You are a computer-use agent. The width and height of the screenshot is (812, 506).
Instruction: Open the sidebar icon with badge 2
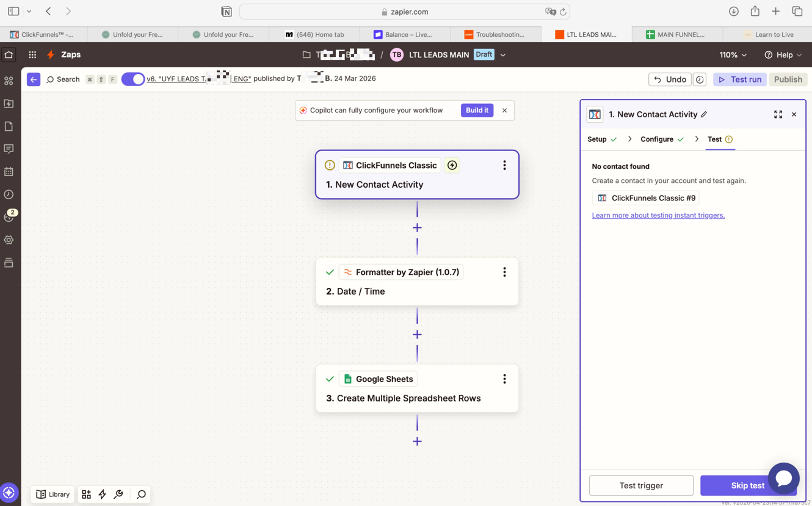[9, 216]
